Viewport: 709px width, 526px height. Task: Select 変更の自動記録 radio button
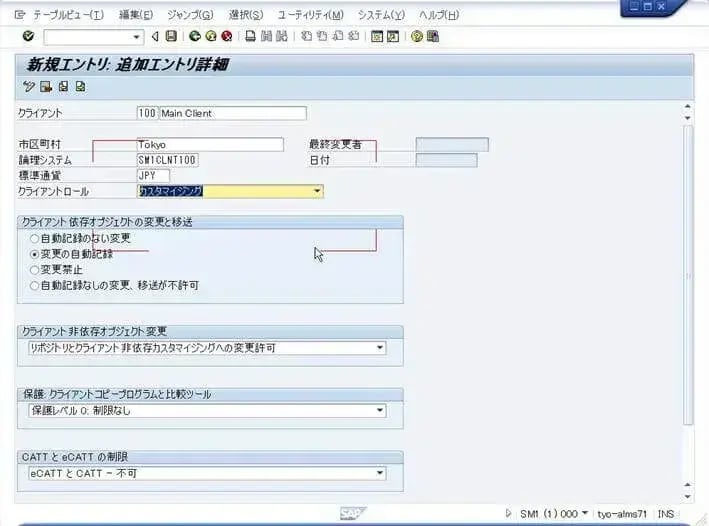coord(34,254)
